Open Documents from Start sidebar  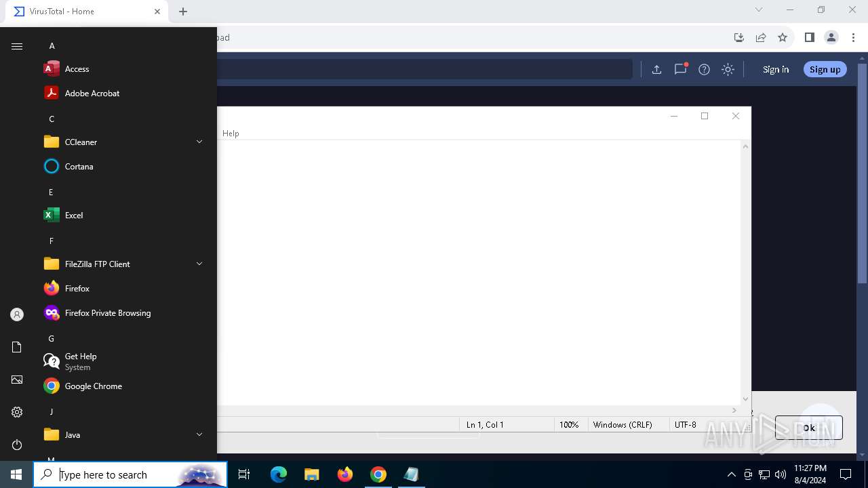click(17, 347)
